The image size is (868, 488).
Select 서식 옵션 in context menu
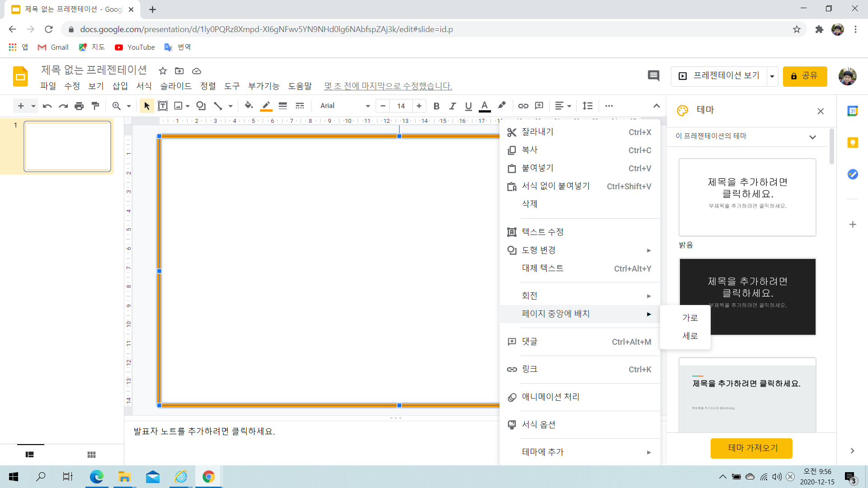[x=538, y=424]
